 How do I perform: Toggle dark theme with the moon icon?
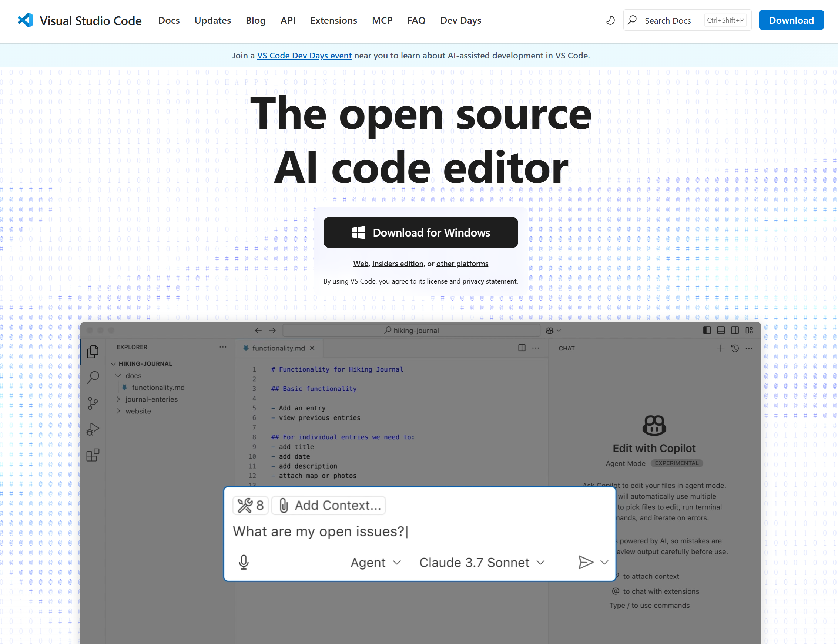610,20
